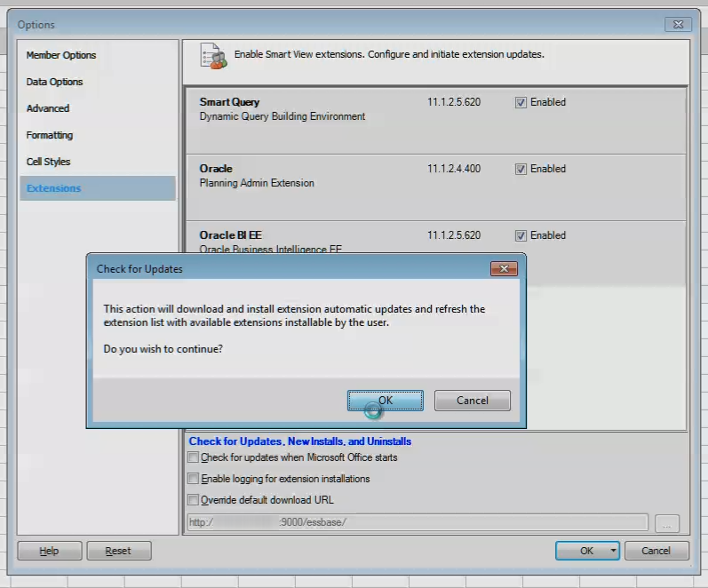Screen dimensions: 708x588
Task: Close the Options window
Action: click(x=678, y=24)
